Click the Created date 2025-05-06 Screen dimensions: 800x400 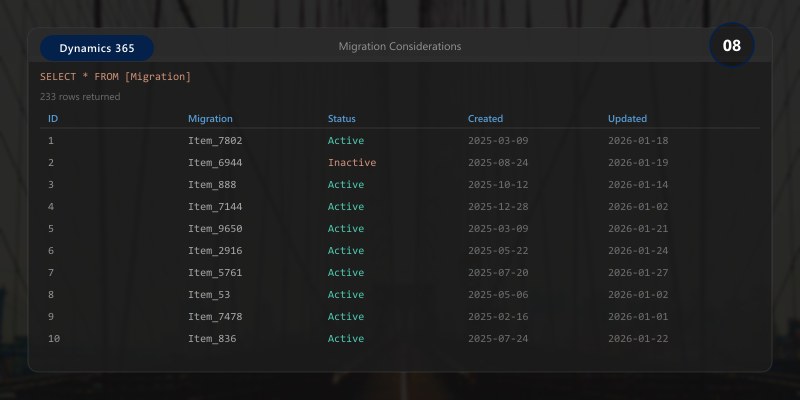[498, 294]
